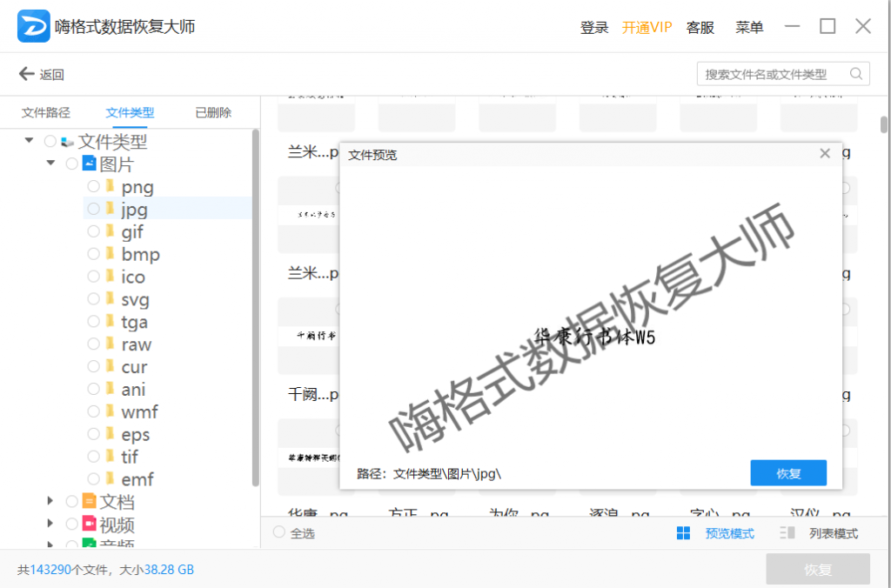
Task: Click the 文档 document category icon
Action: [x=90, y=501]
